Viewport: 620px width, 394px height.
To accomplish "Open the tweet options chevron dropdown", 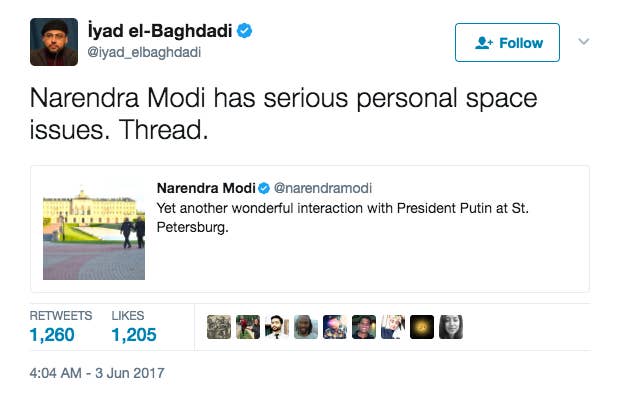I will point(584,42).
